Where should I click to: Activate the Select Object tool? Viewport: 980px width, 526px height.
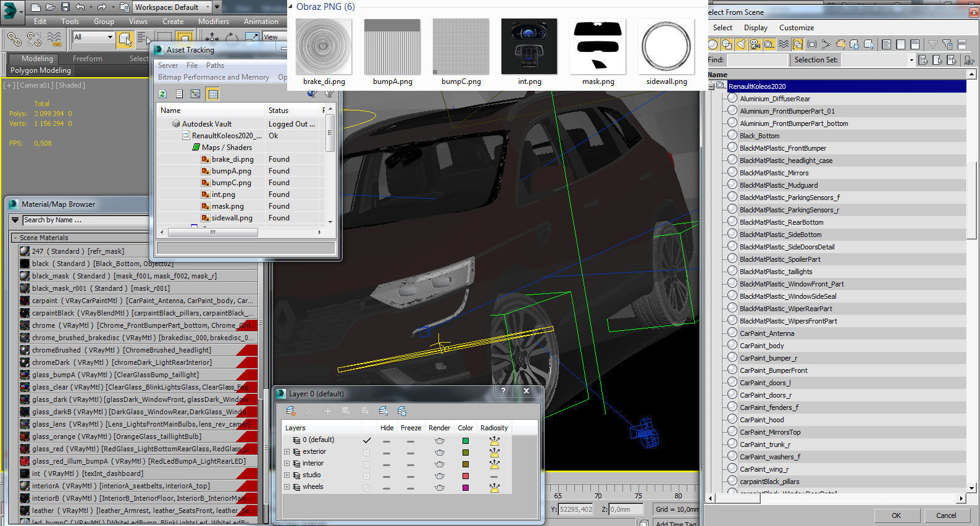[125, 39]
